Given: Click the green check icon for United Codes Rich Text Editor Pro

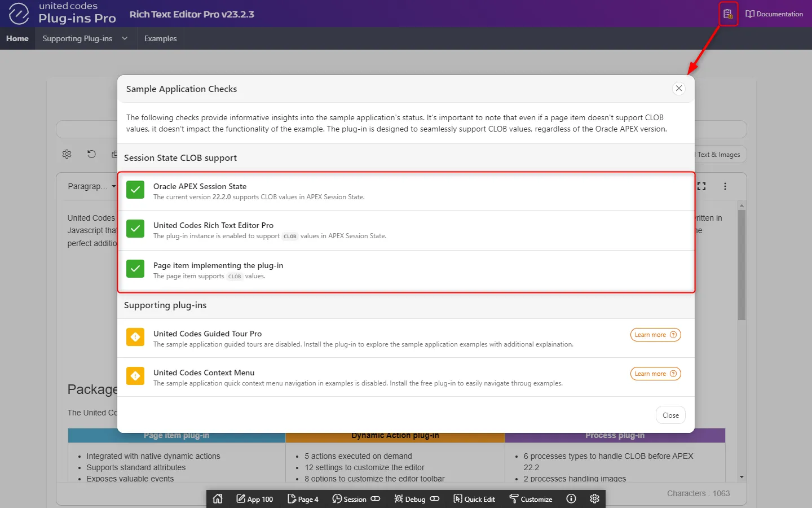Looking at the screenshot, I should click(x=135, y=229).
